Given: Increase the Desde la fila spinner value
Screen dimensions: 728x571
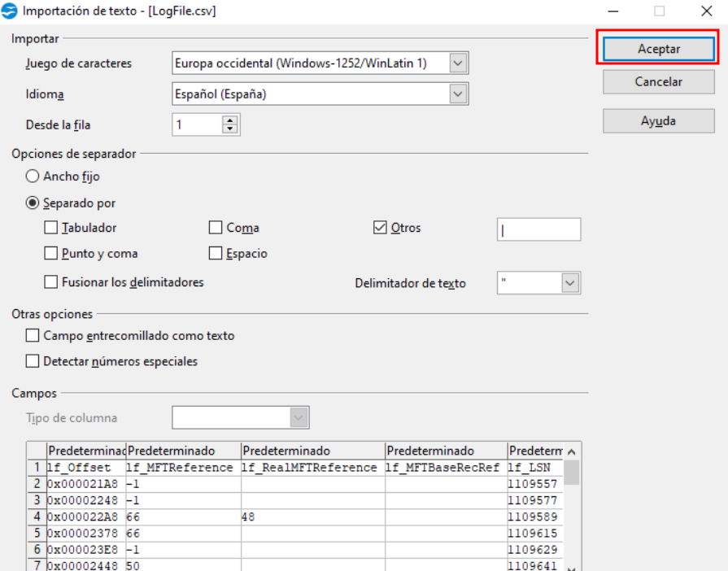Looking at the screenshot, I should click(x=232, y=120).
